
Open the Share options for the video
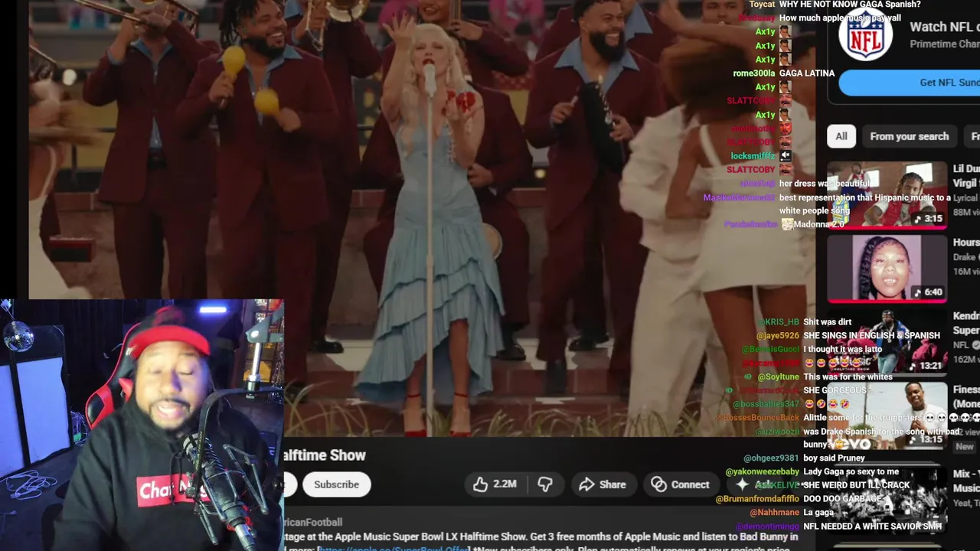[603, 484]
